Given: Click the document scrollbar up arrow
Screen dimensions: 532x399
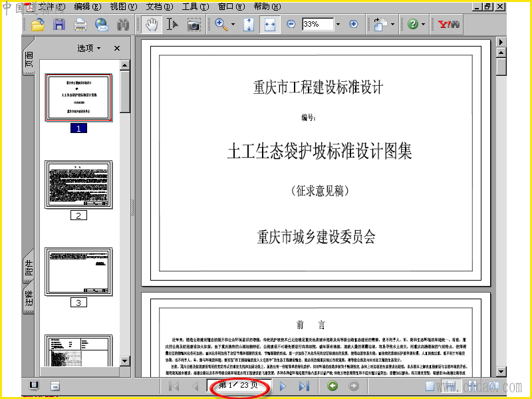Looking at the screenshot, I should click(501, 53).
